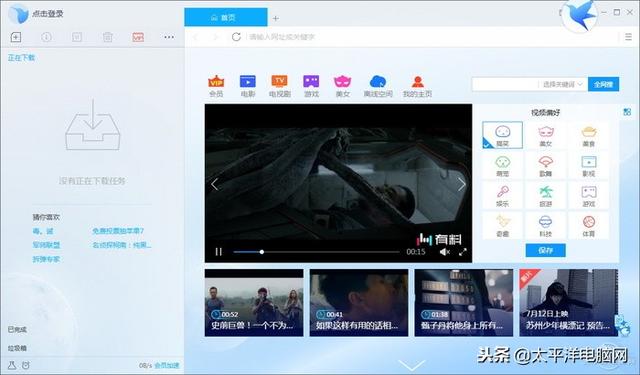The width and height of the screenshot is (640, 375).
Task: Open a new tab with plus
Action: [x=276, y=18]
